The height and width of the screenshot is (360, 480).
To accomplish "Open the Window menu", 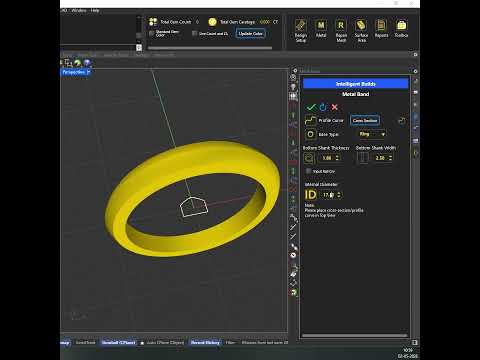I will (79, 10).
